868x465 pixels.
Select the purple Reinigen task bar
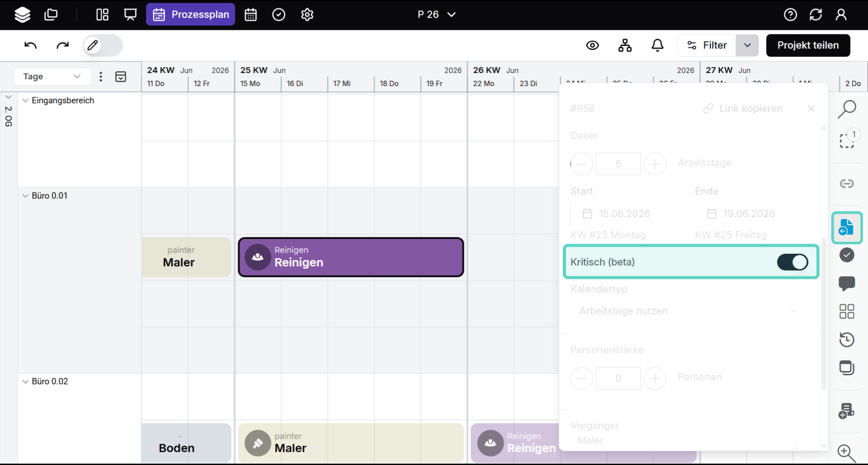(351, 257)
